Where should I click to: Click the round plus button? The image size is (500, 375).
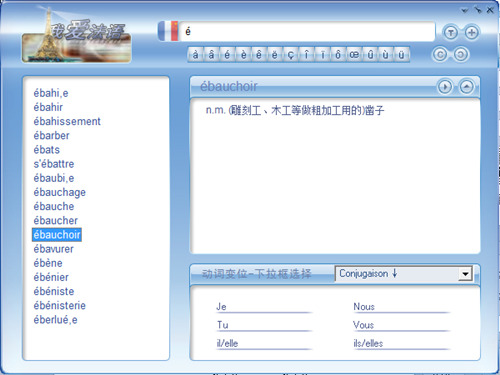[471, 33]
